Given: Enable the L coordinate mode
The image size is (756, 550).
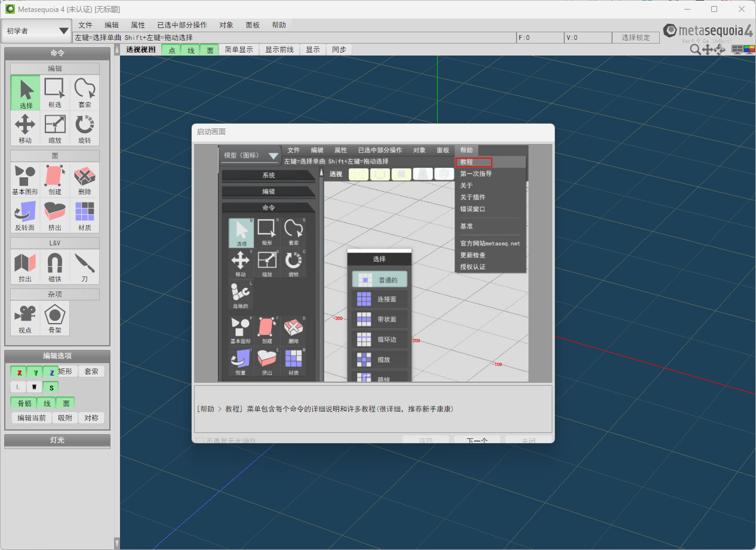Looking at the screenshot, I should (x=19, y=387).
